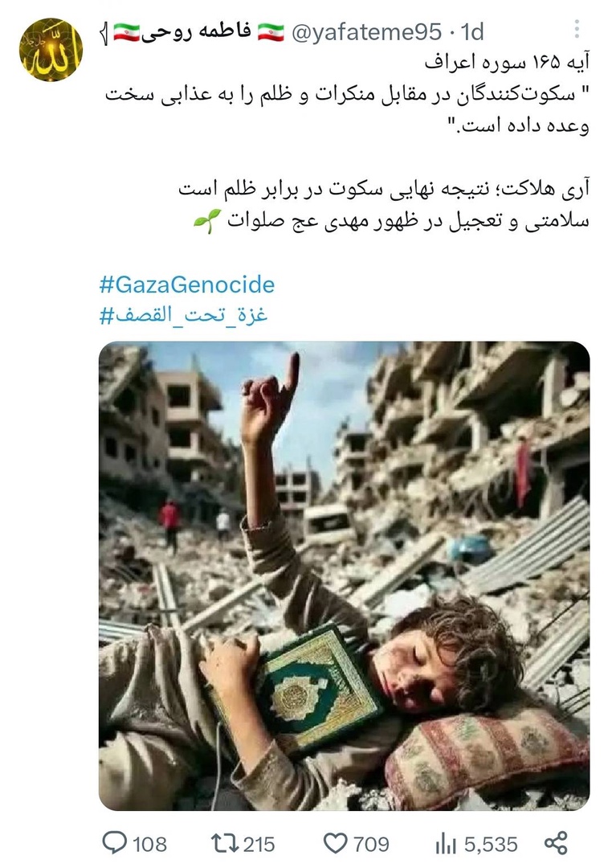The height and width of the screenshot is (868, 608).
Task: Select the tweet line آیه ۱۶۵ سوره اعراف
Action: (508, 63)
